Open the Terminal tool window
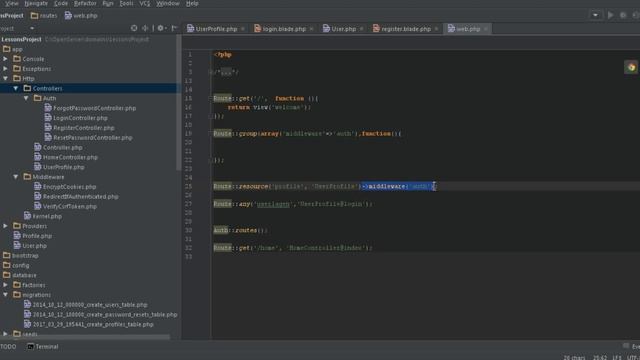 pos(43,347)
